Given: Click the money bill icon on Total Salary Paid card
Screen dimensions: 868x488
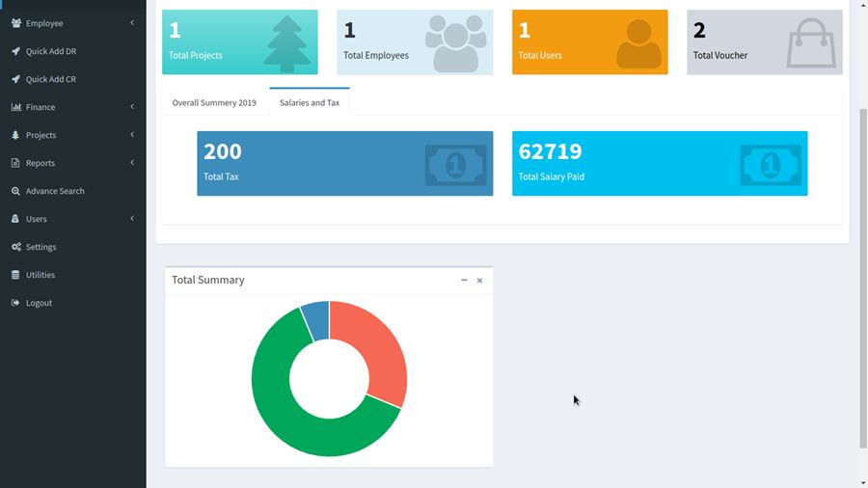Looking at the screenshot, I should (x=771, y=165).
